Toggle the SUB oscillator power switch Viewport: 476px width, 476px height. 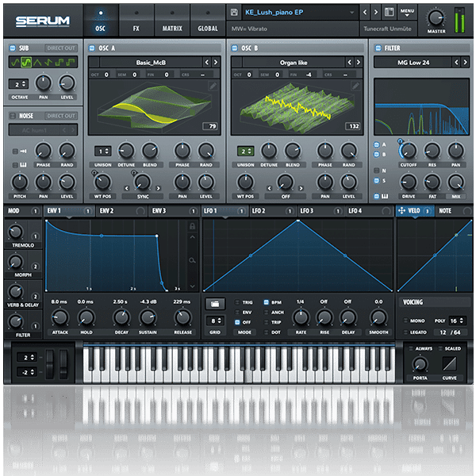click(13, 48)
